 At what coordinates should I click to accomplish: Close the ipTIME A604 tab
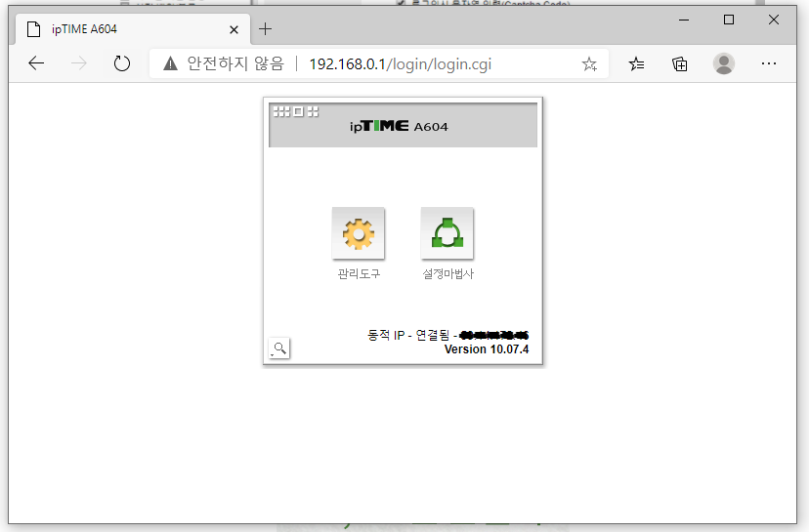(x=234, y=30)
